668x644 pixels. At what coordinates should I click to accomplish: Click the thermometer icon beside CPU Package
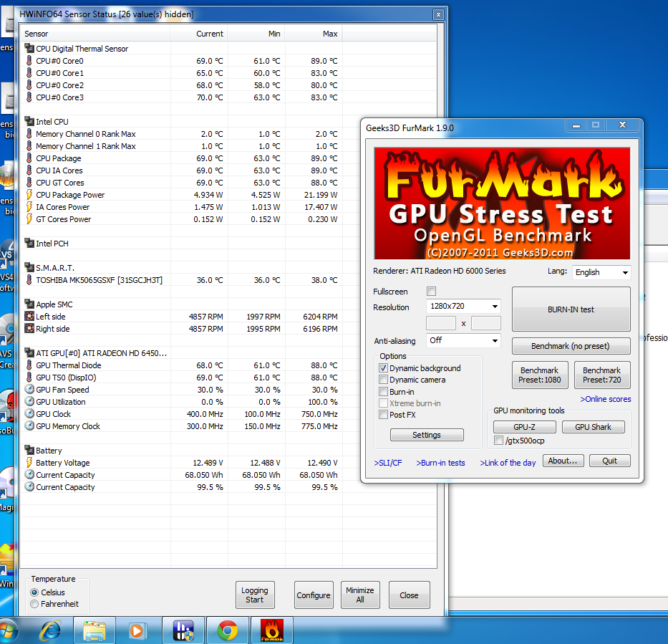(x=29, y=158)
